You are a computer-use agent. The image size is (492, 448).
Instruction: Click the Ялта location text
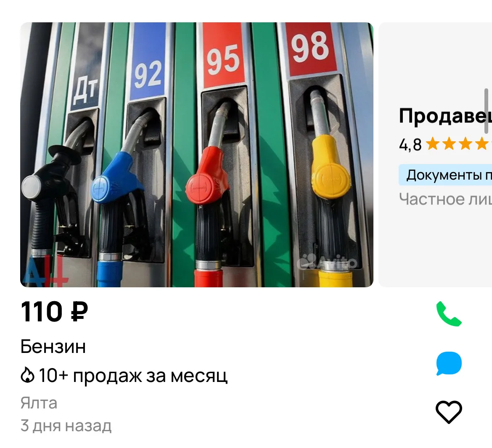(39, 403)
